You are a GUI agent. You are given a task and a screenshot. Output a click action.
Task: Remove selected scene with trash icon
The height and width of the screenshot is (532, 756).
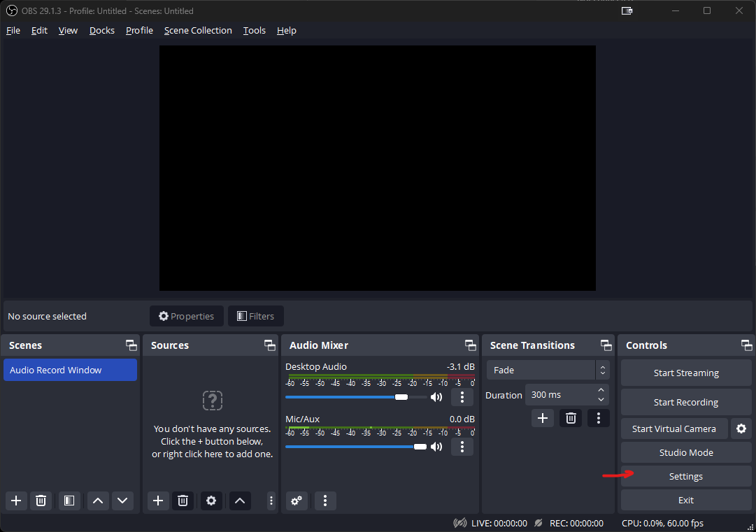coord(41,501)
